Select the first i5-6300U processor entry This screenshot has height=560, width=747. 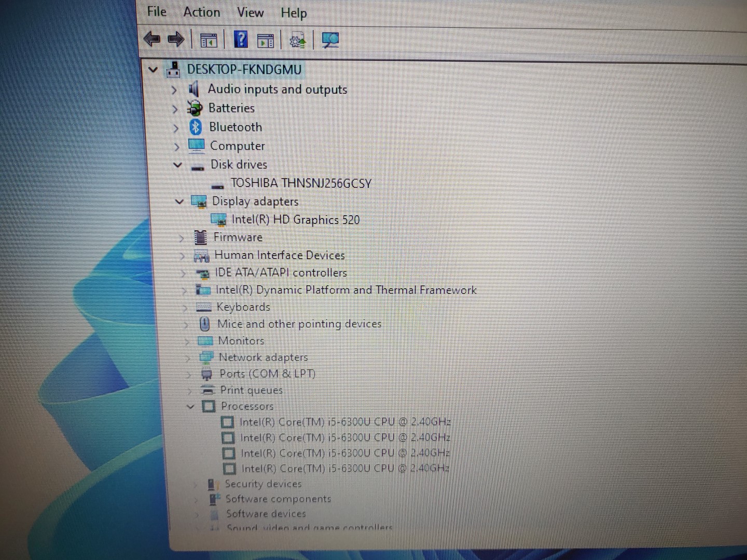pyautogui.click(x=345, y=422)
